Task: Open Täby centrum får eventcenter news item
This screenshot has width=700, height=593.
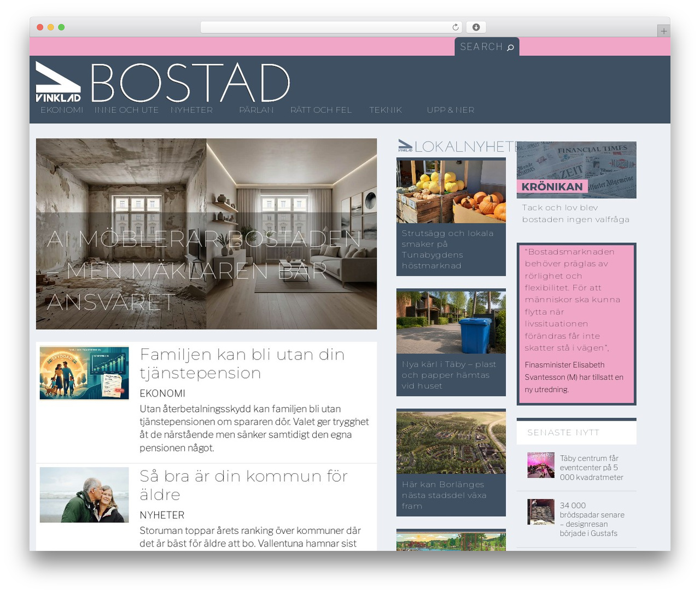Action: tap(591, 468)
